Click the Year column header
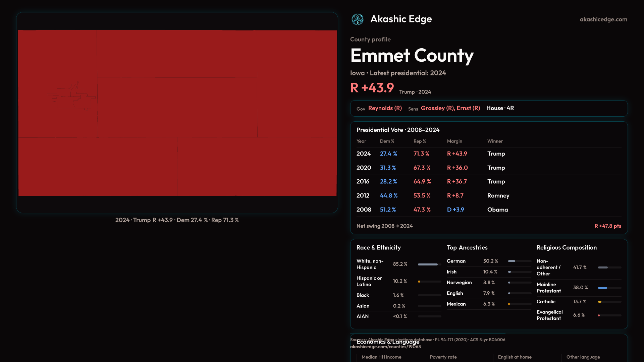The image size is (644, 362). pyautogui.click(x=361, y=141)
